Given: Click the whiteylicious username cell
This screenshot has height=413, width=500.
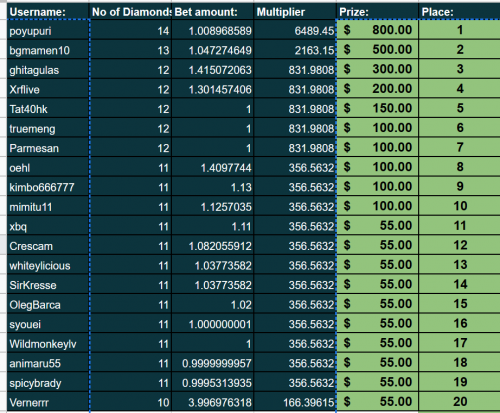Looking at the screenshot, I should point(48,265).
